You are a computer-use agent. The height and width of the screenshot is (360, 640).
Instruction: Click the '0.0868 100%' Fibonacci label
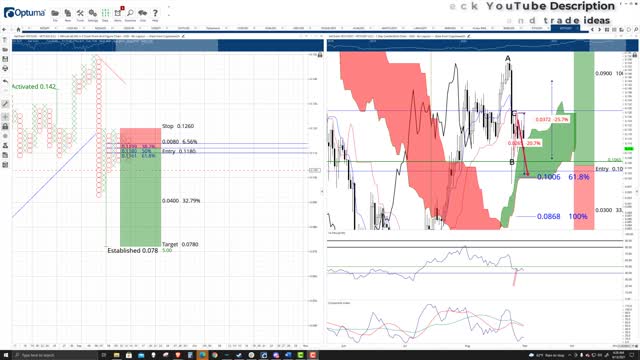562,216
